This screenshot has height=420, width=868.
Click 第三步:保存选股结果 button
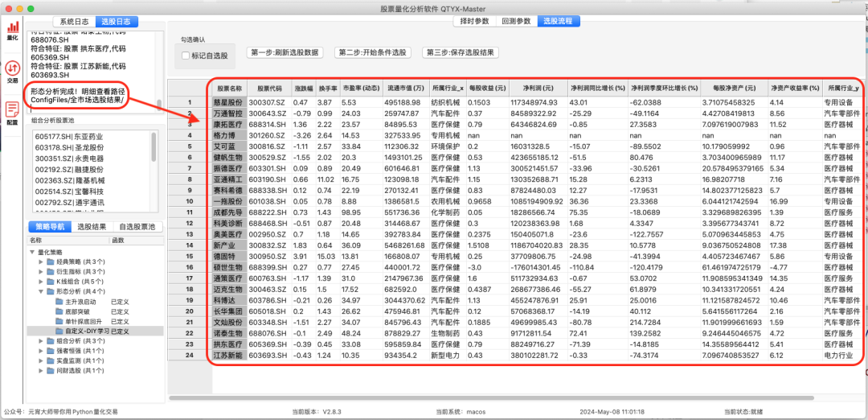click(461, 52)
